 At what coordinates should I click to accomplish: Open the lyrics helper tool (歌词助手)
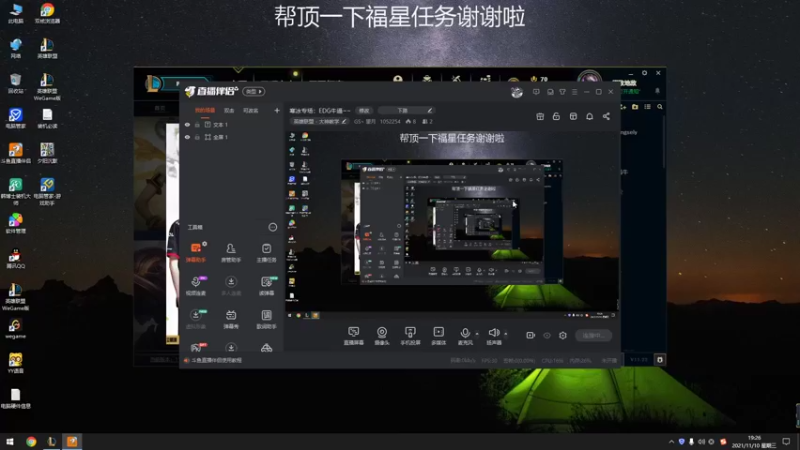pos(266,319)
